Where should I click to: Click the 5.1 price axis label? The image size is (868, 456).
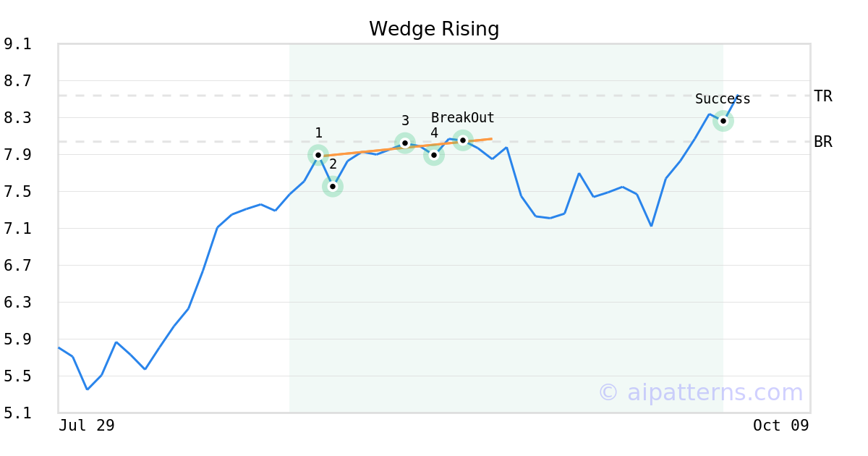17,413
